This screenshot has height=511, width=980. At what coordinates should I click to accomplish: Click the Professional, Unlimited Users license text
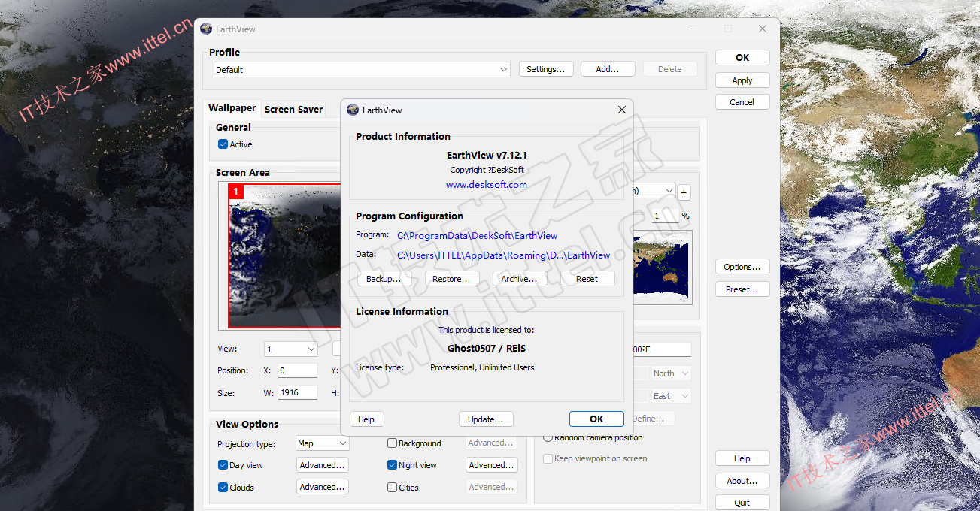pyautogui.click(x=482, y=368)
